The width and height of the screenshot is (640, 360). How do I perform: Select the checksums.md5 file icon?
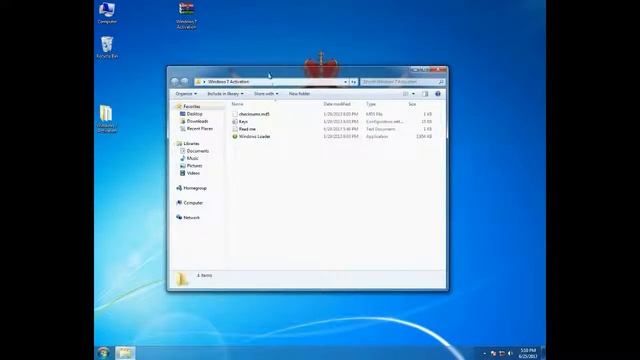pyautogui.click(x=235, y=114)
